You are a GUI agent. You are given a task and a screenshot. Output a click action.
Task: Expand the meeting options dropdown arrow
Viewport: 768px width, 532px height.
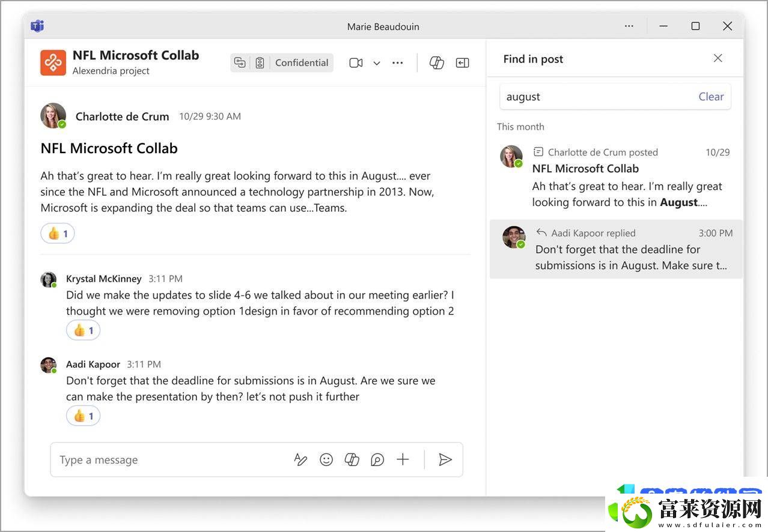click(x=377, y=63)
